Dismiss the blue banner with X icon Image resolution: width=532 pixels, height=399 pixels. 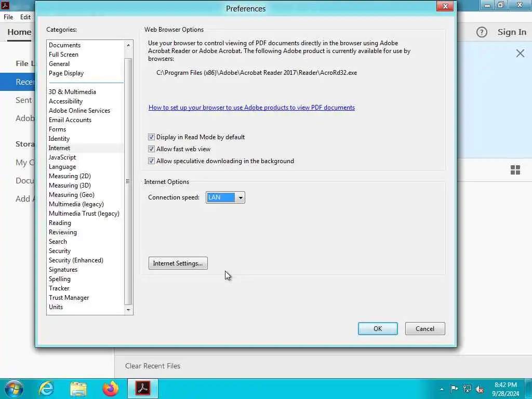pos(520,54)
